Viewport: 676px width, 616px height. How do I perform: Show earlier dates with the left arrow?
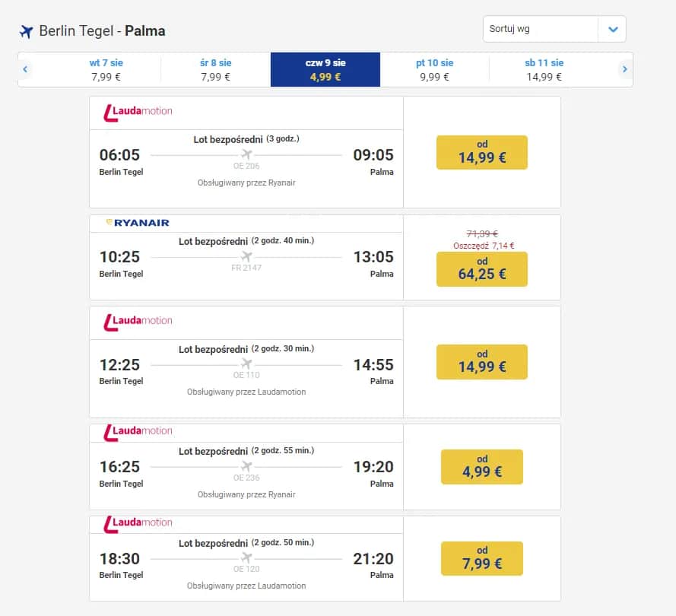(25, 69)
